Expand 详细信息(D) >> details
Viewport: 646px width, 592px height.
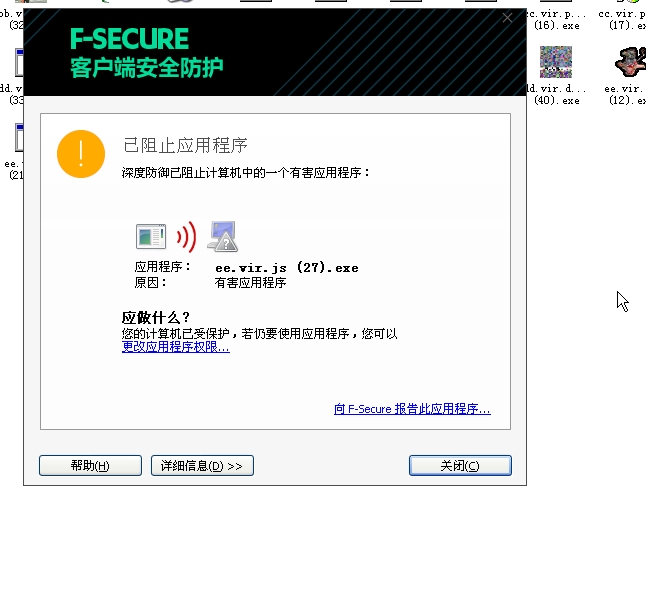pos(202,466)
